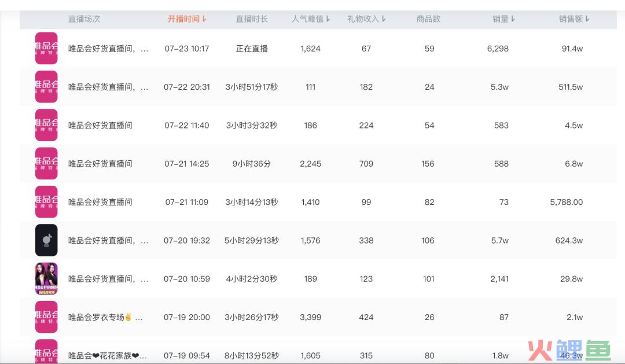Viewport: 625px width, 364px height.
Task: Open thumbnail of the 07-21 14:25 live session
Action: pyautogui.click(x=46, y=163)
